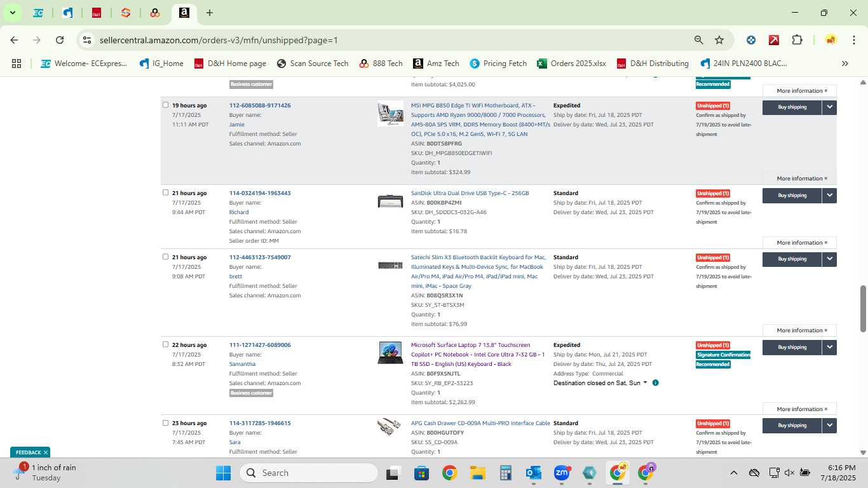Open the blue circular extension icon

tap(751, 40)
